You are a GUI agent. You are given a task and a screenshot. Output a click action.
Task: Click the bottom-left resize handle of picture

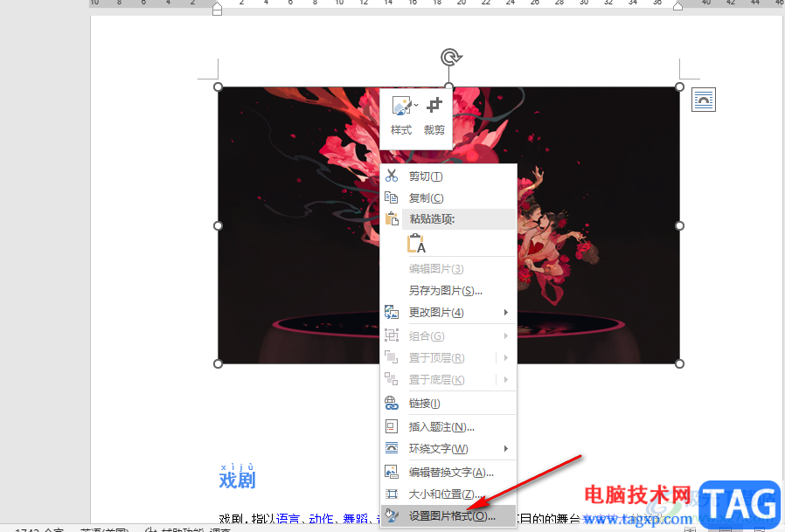218,364
